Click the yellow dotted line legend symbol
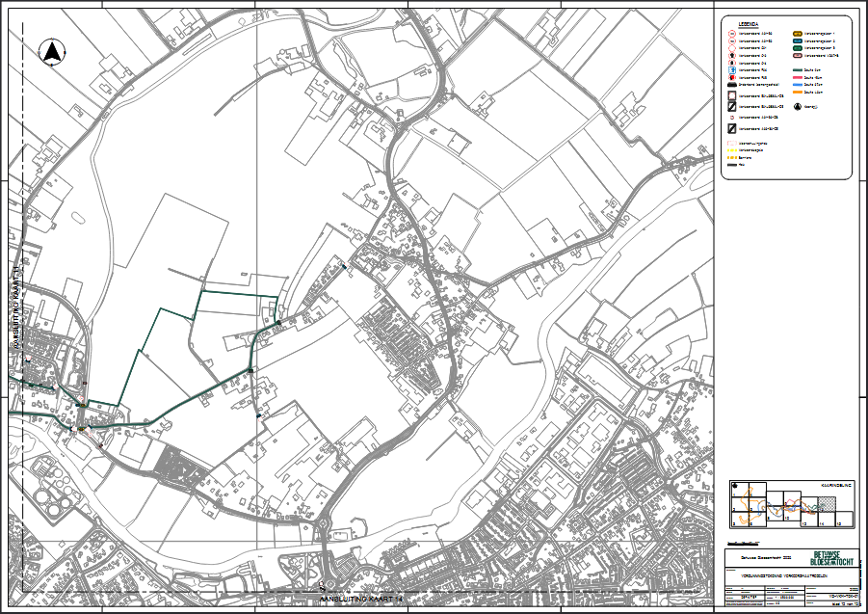This screenshot has height=614, width=868. (732, 150)
